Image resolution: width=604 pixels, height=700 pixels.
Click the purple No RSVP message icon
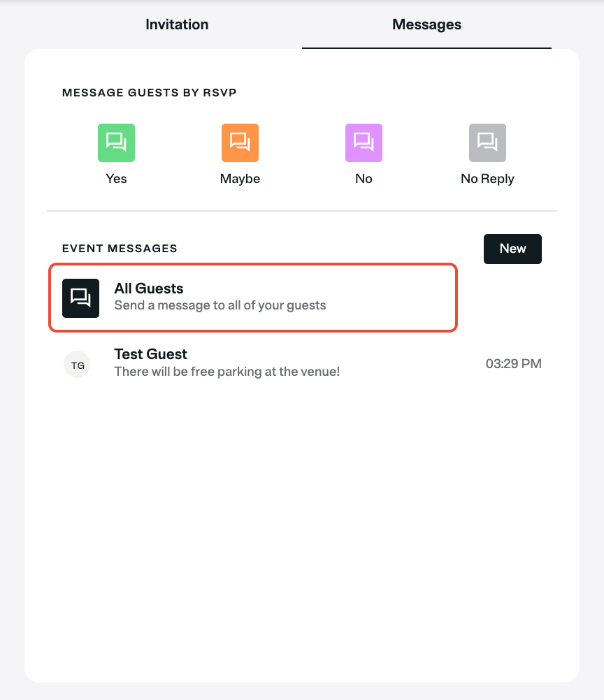[364, 143]
